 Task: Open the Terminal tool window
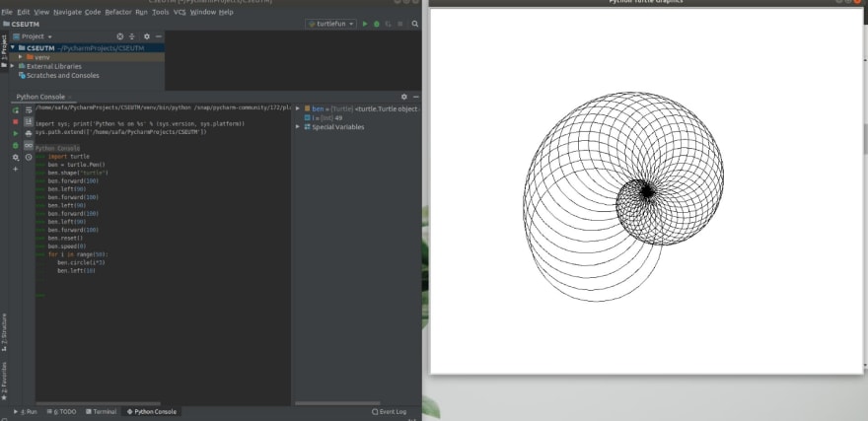(101, 411)
